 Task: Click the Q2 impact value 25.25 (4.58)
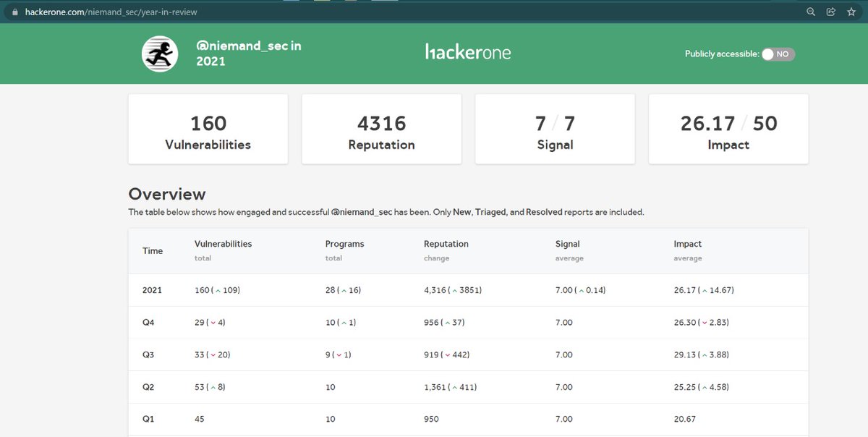pos(702,387)
